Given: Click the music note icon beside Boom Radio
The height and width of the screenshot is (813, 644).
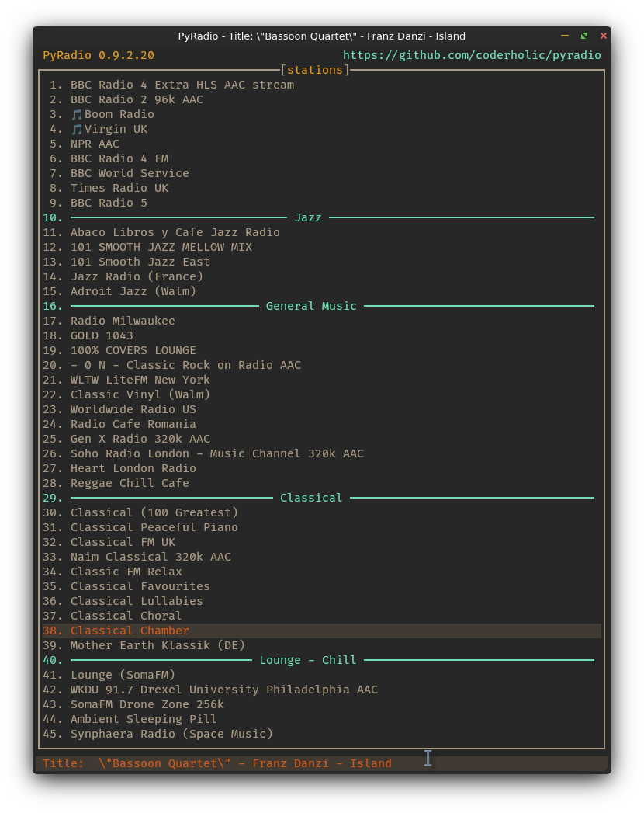Looking at the screenshot, I should [77, 115].
